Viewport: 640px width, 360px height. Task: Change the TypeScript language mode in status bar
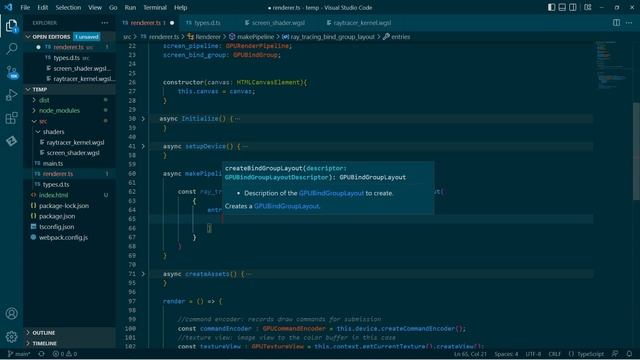[x=590, y=354]
